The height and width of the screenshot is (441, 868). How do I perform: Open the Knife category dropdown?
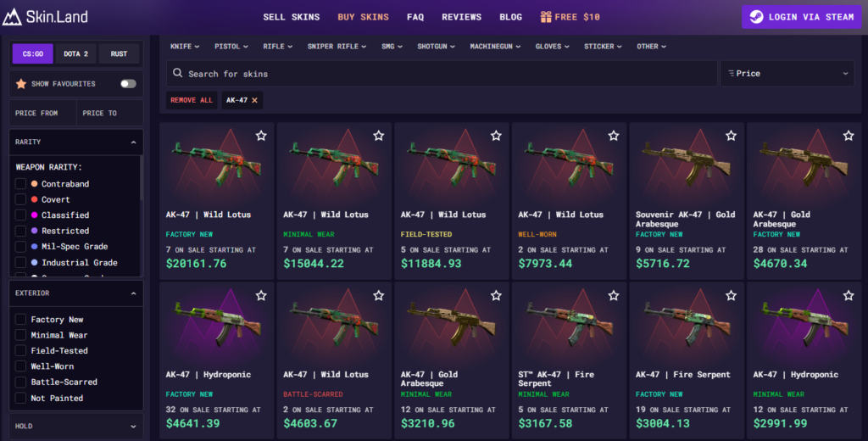pyautogui.click(x=184, y=47)
